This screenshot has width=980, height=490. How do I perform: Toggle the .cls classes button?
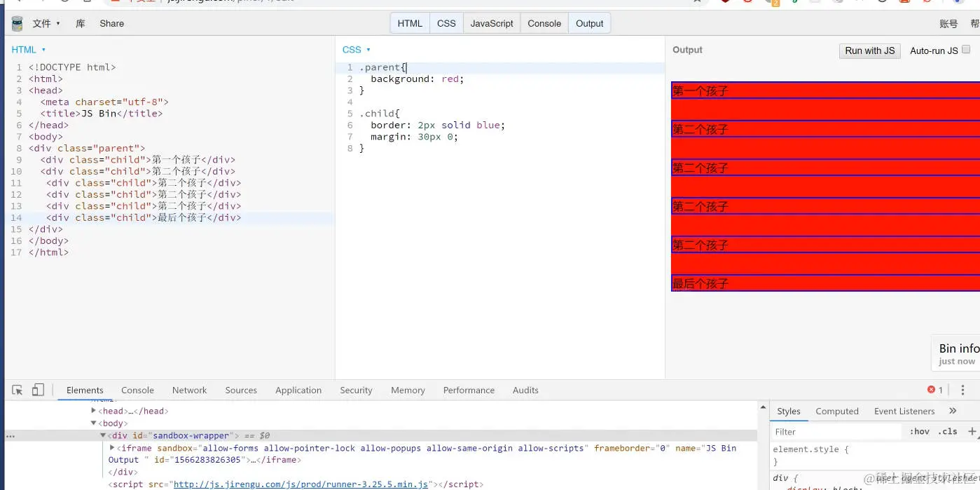click(x=948, y=432)
